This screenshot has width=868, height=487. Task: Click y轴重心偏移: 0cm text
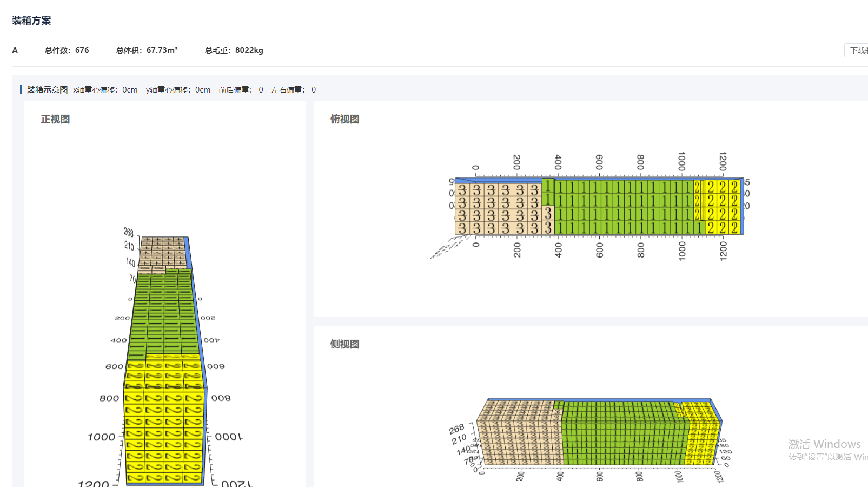pos(178,90)
